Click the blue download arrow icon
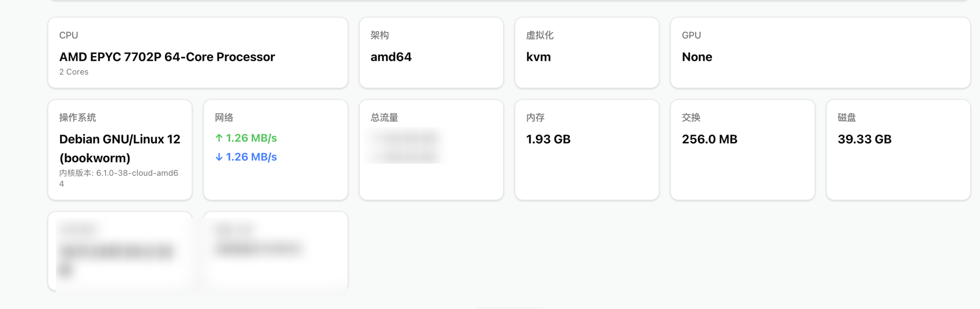Viewport: 980px width, 309px height. point(219,157)
